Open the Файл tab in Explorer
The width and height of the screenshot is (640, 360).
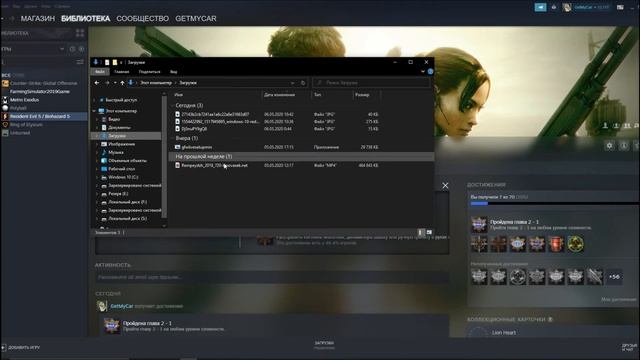coord(100,72)
